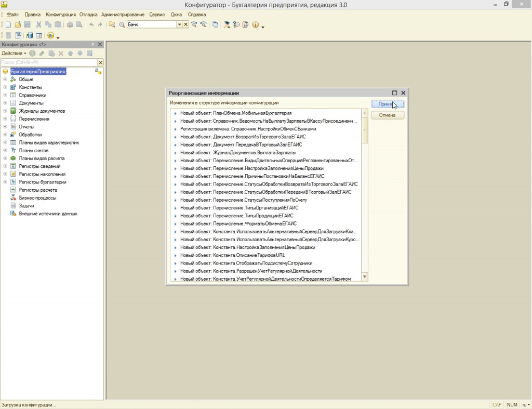Click the Принять button
The width and height of the screenshot is (532, 409).
tap(388, 104)
